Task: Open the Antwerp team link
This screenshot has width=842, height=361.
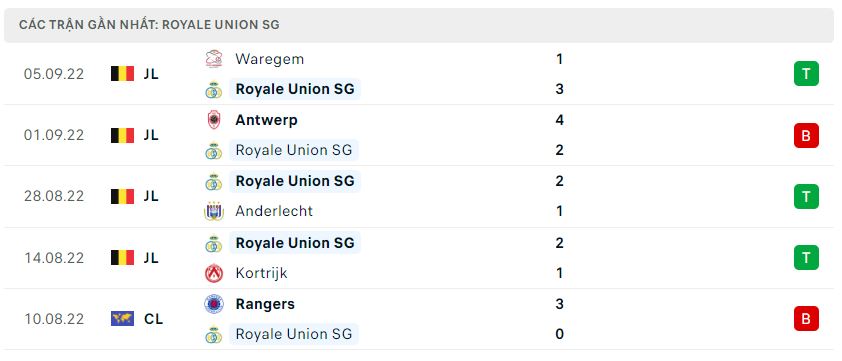Action: [x=266, y=120]
